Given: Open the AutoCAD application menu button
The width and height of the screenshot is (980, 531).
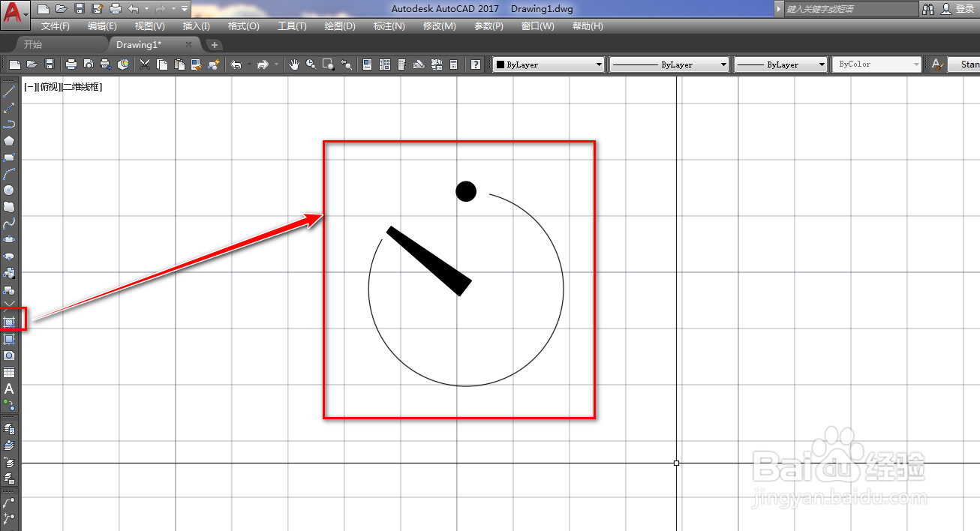Looking at the screenshot, I should tap(16, 13).
